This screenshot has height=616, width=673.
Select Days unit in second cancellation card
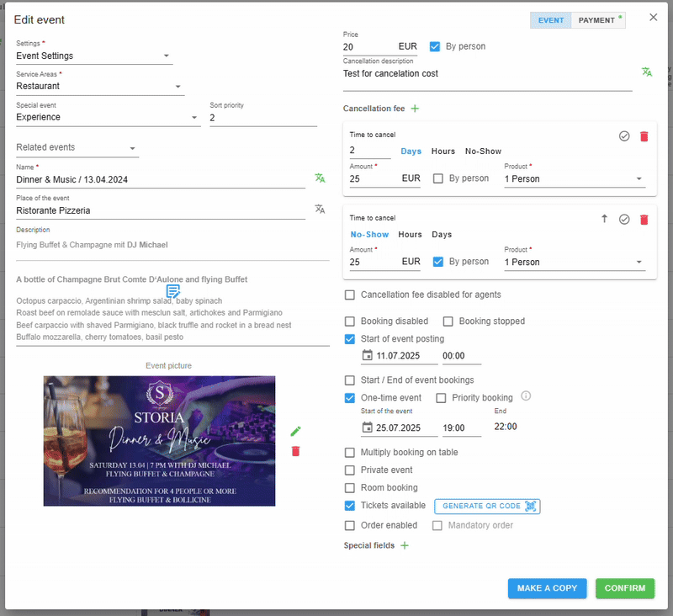(442, 235)
